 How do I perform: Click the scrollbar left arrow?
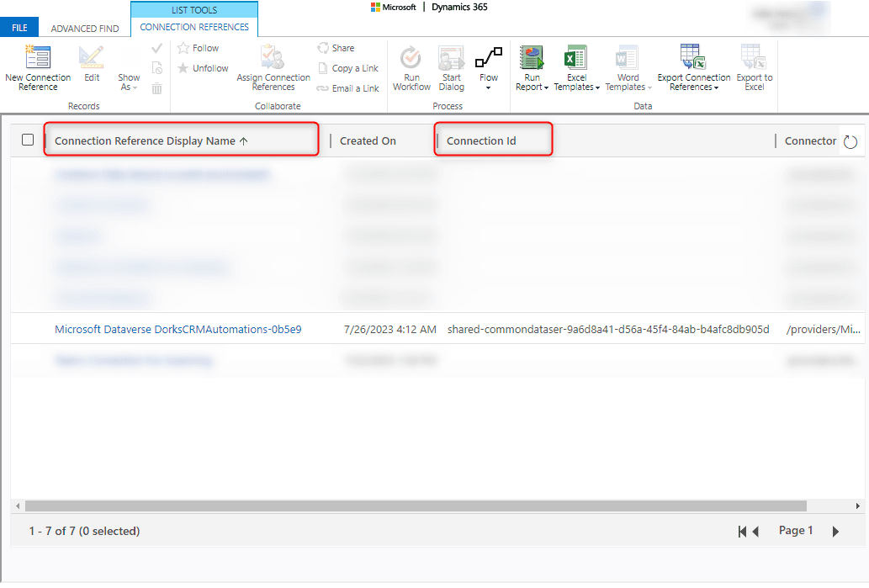coord(18,506)
